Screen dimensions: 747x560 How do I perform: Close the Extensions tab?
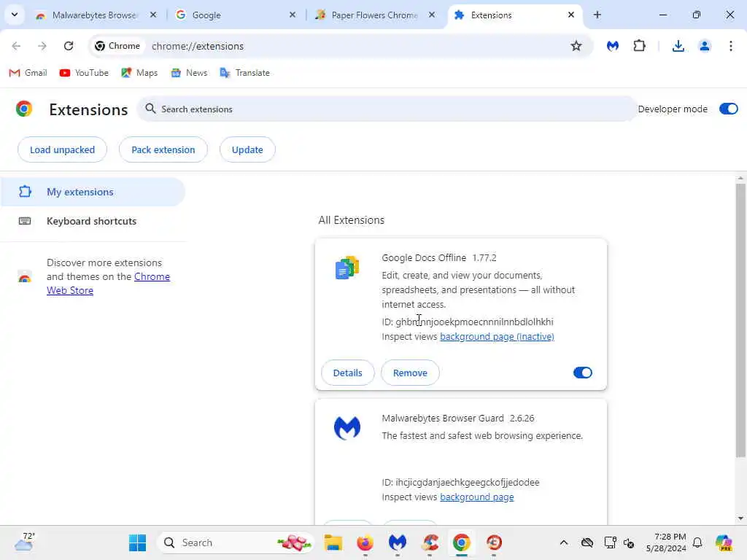point(570,15)
